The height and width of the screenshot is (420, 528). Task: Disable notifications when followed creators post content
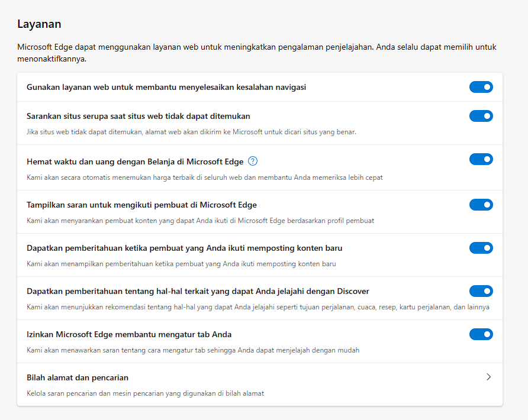pyautogui.click(x=481, y=248)
